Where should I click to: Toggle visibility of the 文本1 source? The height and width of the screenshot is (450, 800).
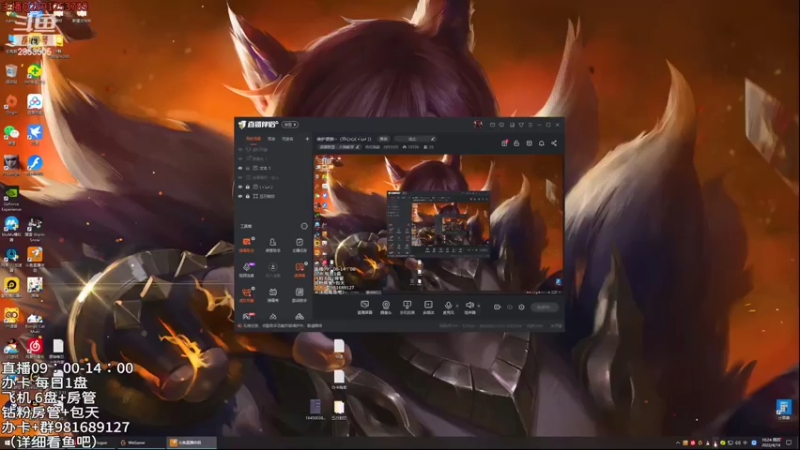pos(240,168)
